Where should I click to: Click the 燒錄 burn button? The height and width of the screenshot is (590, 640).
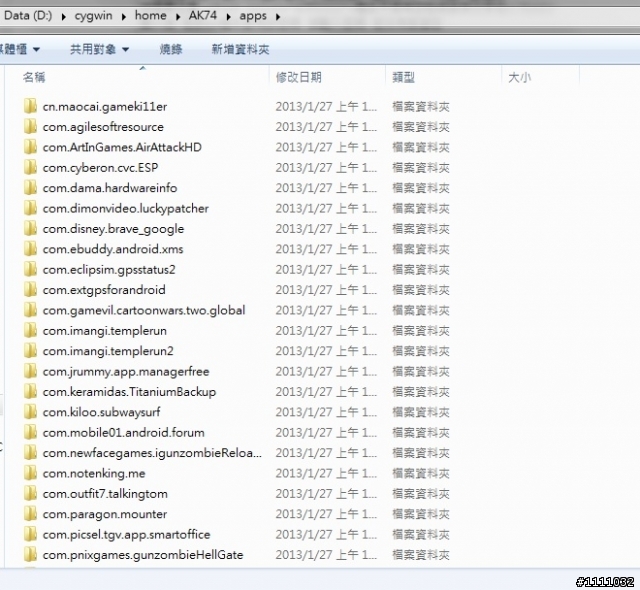(x=171, y=49)
